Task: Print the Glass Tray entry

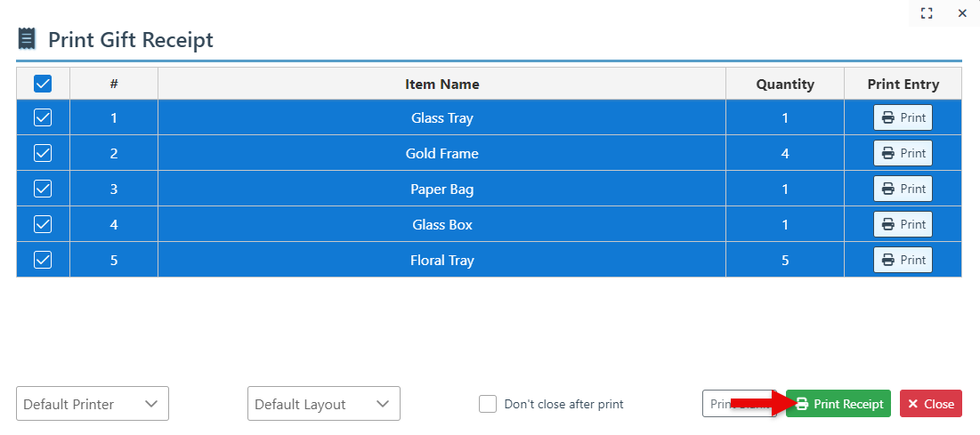Action: point(903,117)
